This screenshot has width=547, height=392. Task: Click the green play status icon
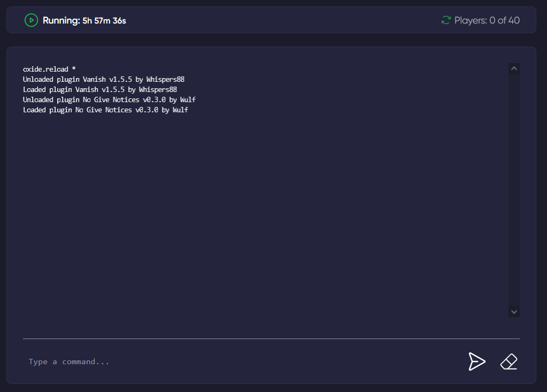pos(31,20)
